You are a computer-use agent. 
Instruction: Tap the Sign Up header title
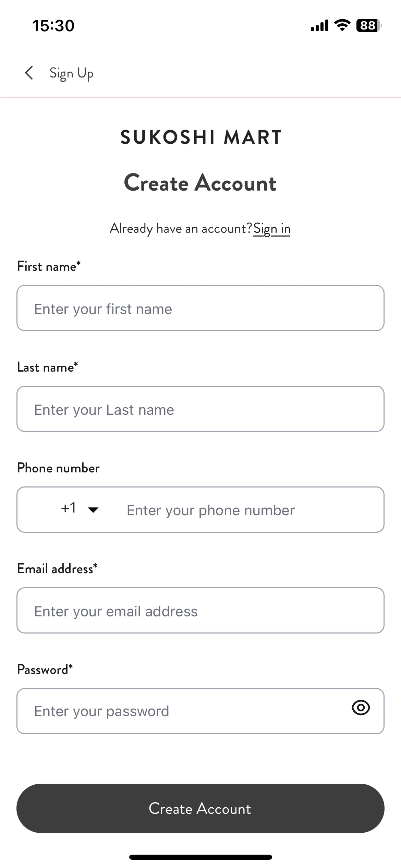point(71,73)
